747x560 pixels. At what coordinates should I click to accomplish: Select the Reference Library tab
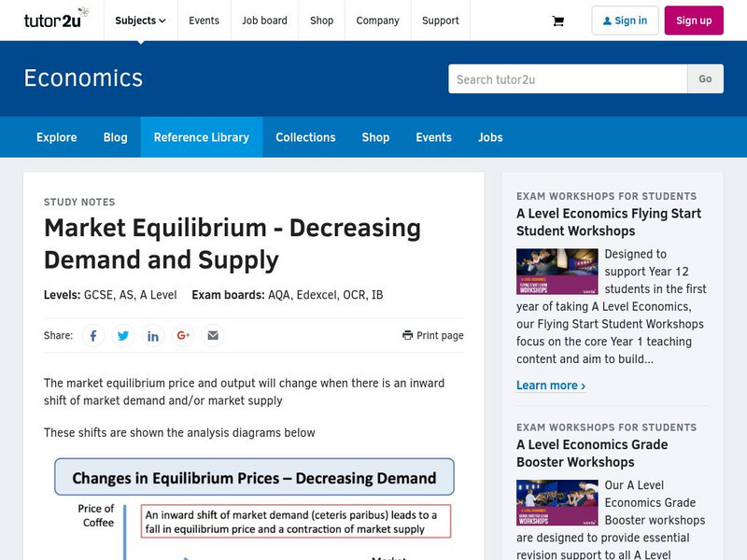click(202, 137)
